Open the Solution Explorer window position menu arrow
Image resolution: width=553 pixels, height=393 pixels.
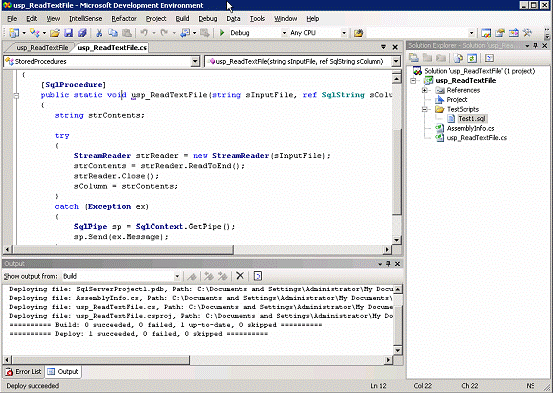527,46
